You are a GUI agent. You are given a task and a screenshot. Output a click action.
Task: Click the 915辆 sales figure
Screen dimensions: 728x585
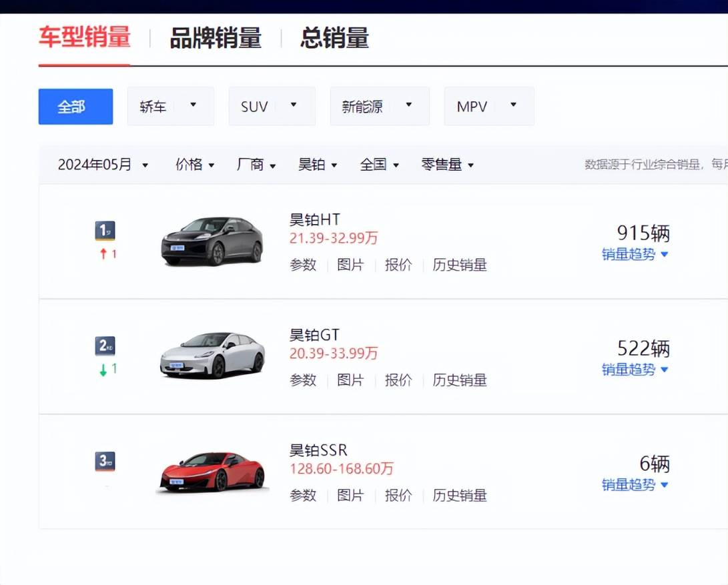tap(643, 233)
